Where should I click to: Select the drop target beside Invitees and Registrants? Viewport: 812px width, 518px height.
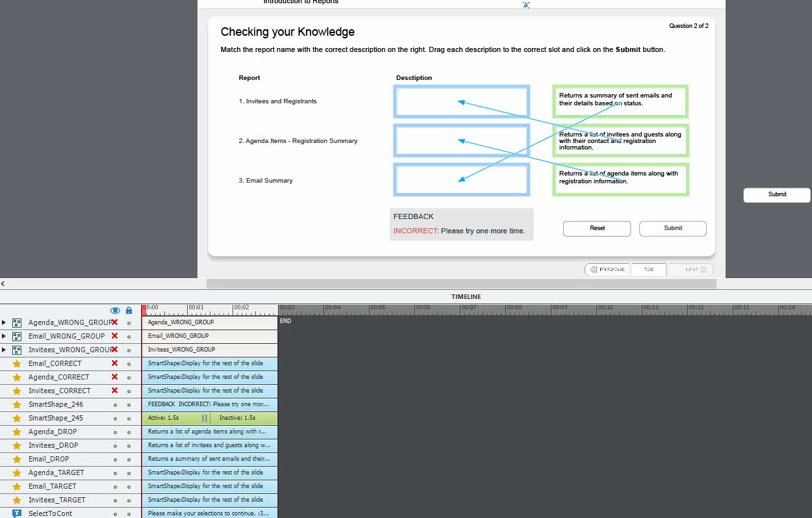[x=461, y=101]
